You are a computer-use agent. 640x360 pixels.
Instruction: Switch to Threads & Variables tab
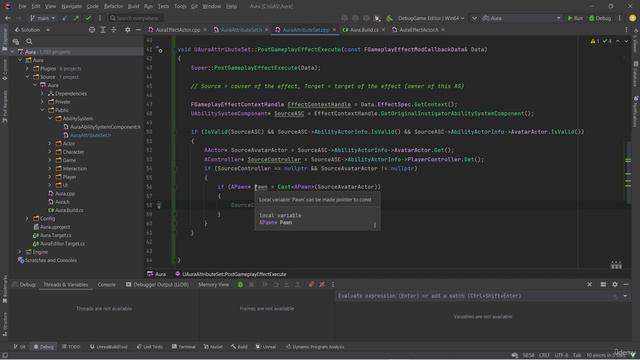pyautogui.click(x=66, y=284)
